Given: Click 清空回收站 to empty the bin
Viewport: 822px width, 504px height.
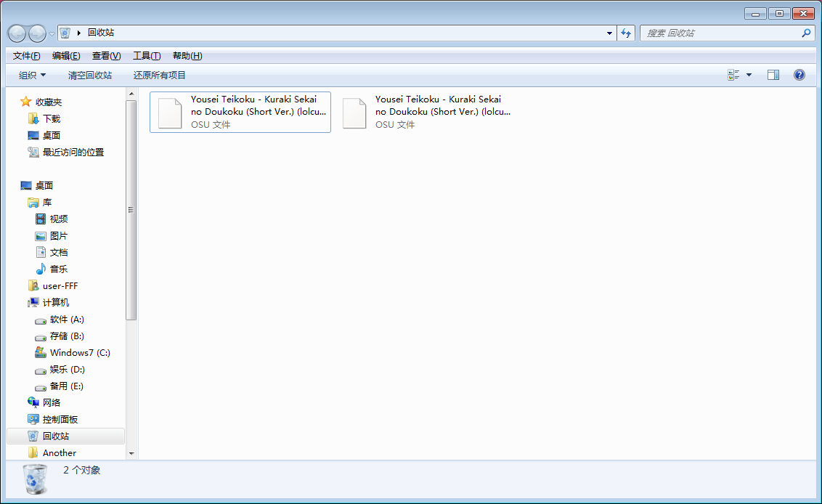Looking at the screenshot, I should pos(89,75).
